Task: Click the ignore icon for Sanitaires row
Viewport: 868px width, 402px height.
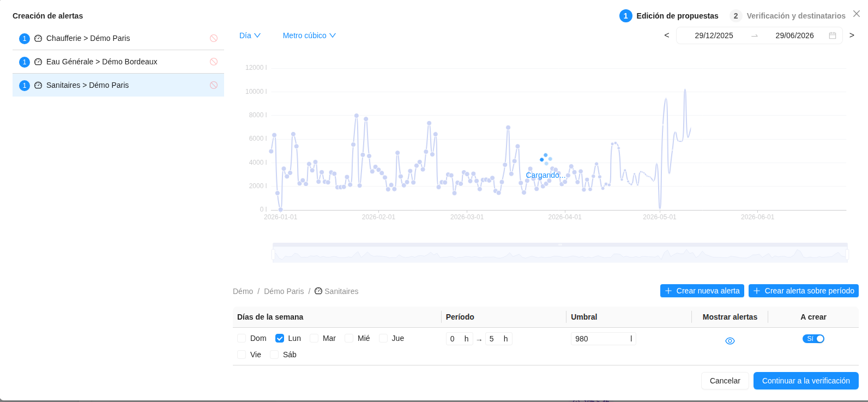Action: (214, 85)
